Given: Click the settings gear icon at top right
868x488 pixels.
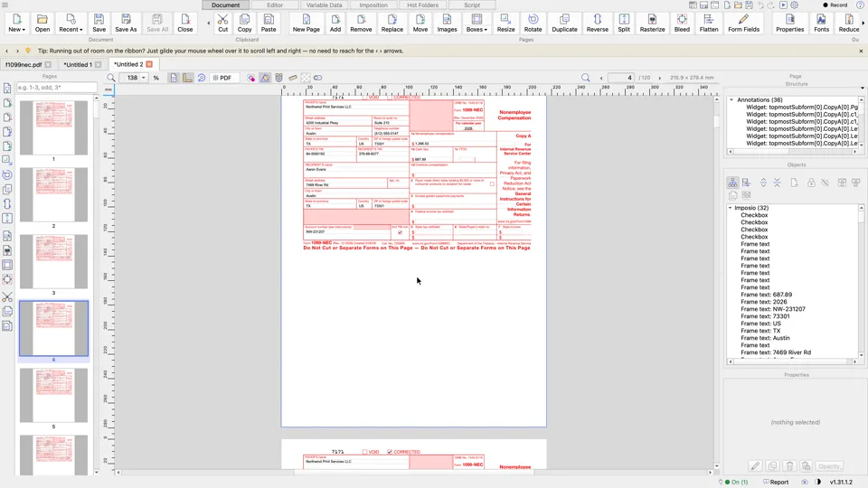Looking at the screenshot, I should point(795,5).
